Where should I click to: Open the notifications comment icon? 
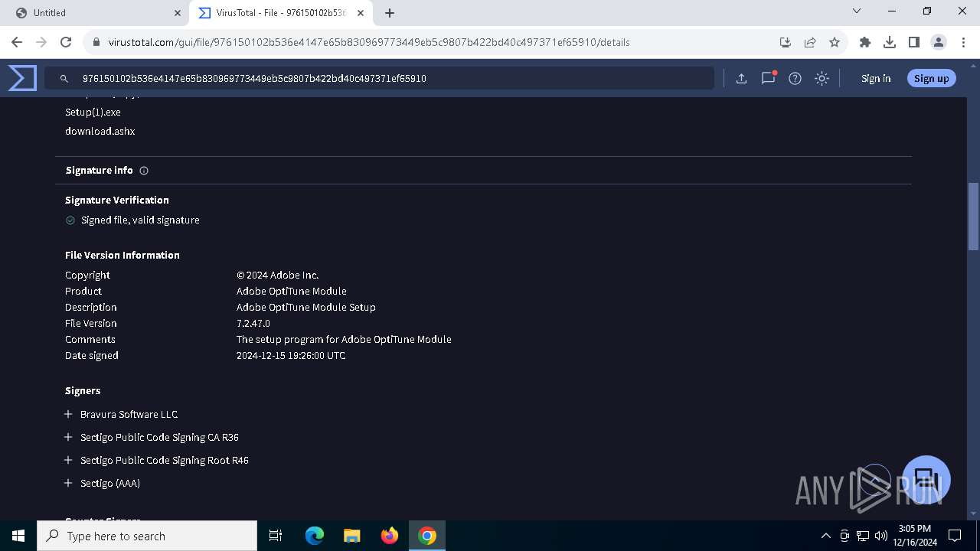(x=768, y=78)
